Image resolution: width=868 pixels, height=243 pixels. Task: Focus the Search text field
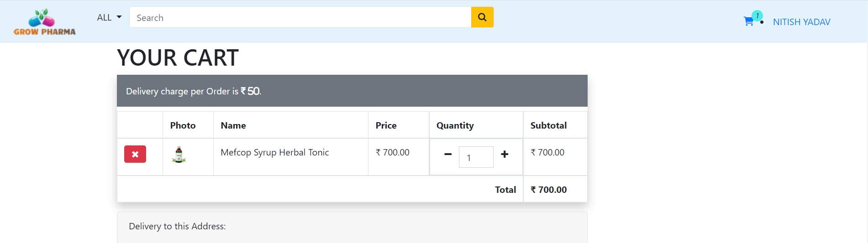click(300, 17)
